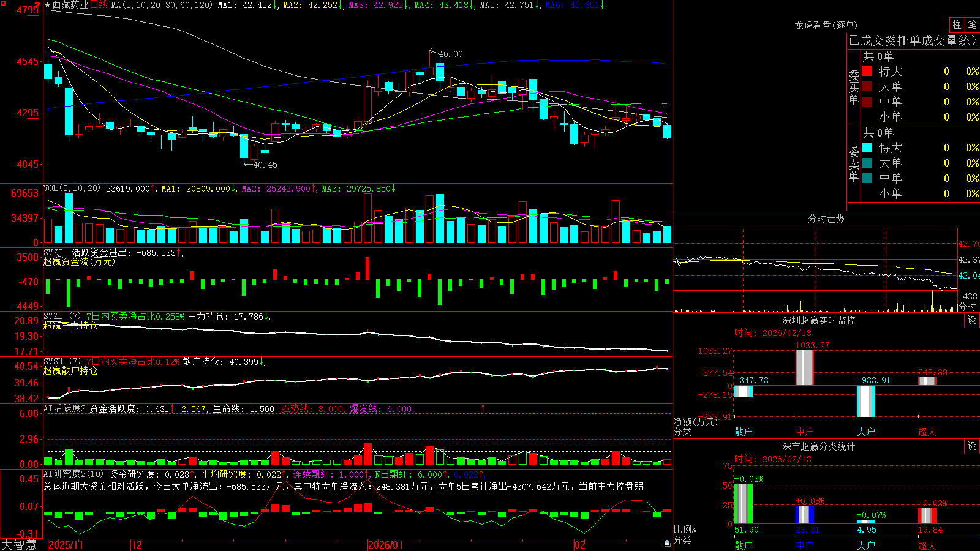The height and width of the screenshot is (551, 980).
Task: Click the 69653 volume axis label
Action: 24,193
